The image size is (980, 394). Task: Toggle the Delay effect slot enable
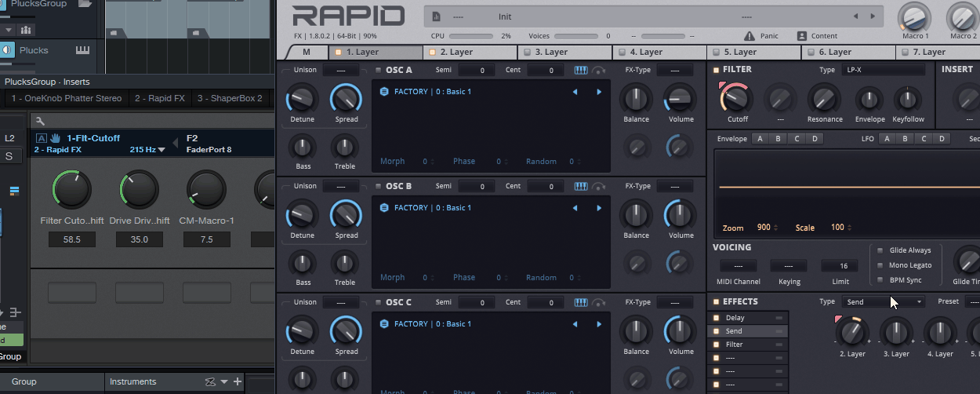(x=716, y=318)
